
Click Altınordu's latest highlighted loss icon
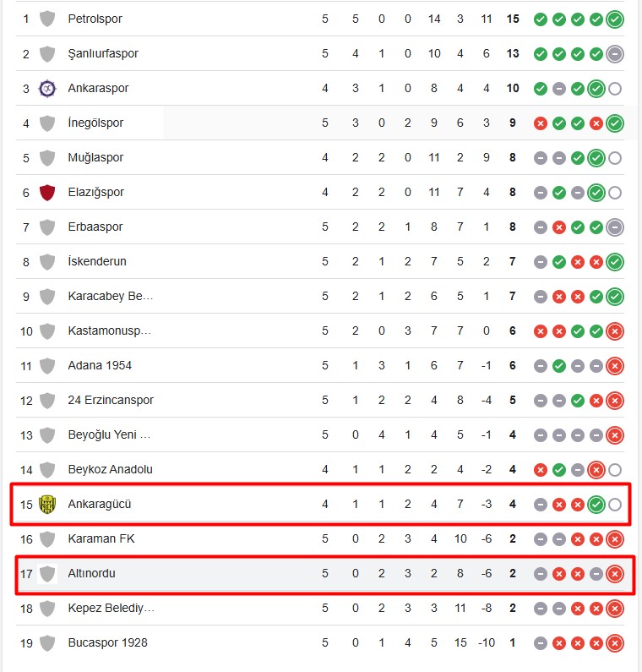click(615, 574)
